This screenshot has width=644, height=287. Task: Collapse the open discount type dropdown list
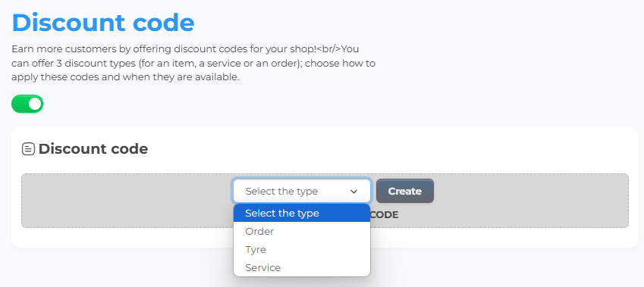[x=302, y=191]
